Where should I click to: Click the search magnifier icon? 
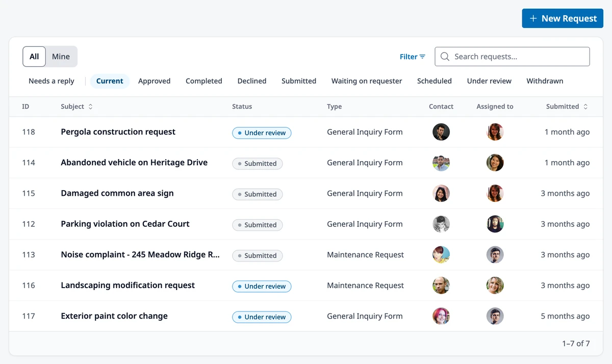445,57
